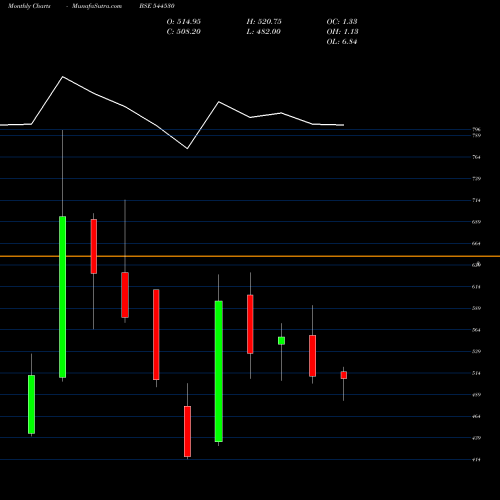
Task: Click the 789 price axis label
Action: pos(476,135)
